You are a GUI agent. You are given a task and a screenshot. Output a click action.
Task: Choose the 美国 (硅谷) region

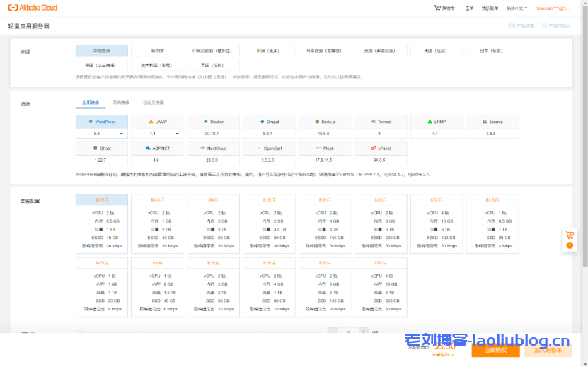(x=437, y=51)
